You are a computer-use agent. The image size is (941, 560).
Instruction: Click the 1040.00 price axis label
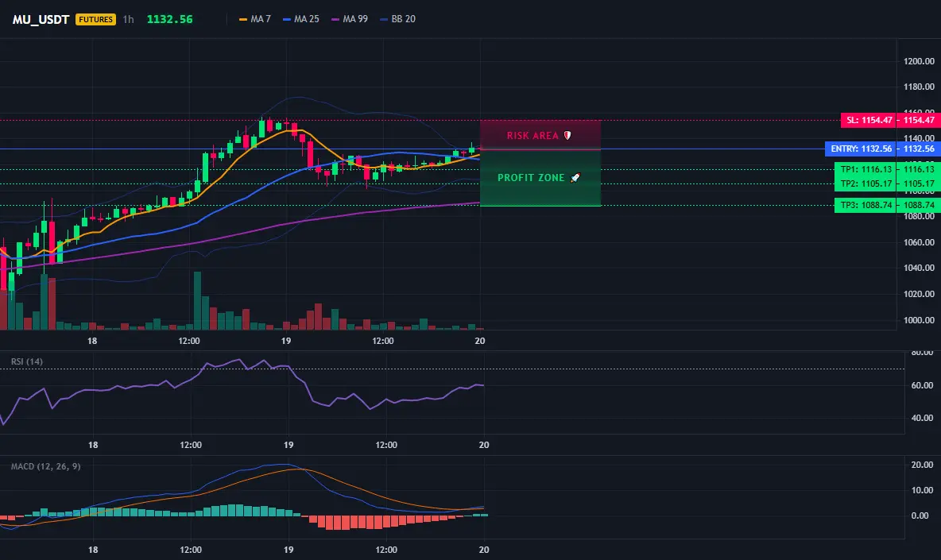(919, 268)
